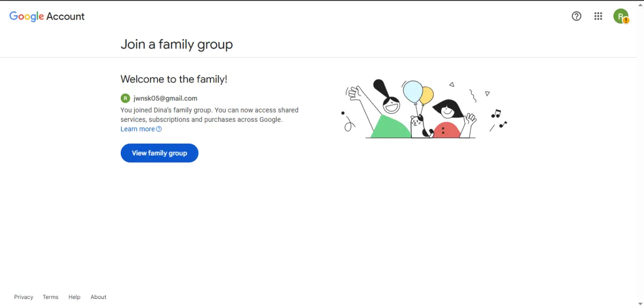Open the Privacy footer link
The height and width of the screenshot is (307, 644).
(x=24, y=297)
